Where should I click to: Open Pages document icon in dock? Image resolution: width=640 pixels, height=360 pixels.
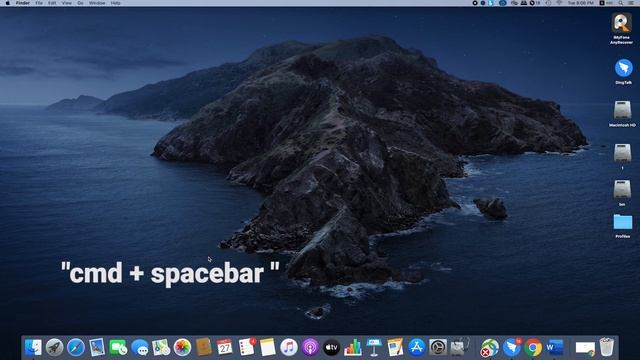(395, 348)
